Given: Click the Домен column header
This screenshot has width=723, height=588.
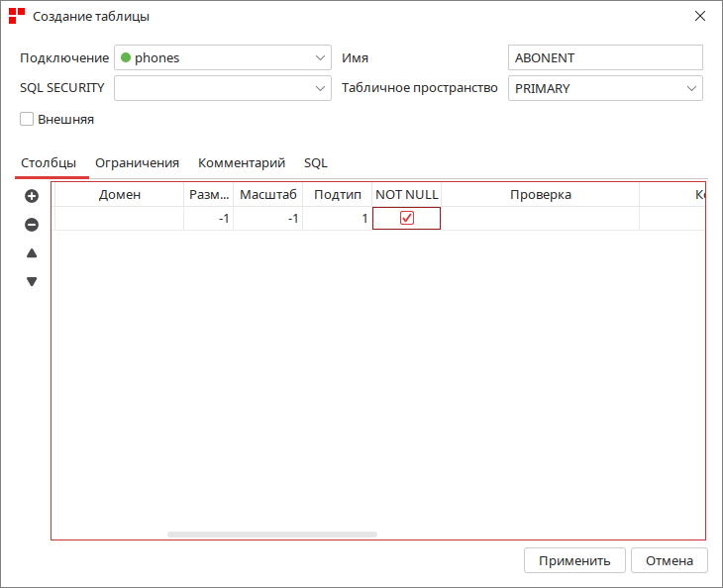Looking at the screenshot, I should pos(120,194).
